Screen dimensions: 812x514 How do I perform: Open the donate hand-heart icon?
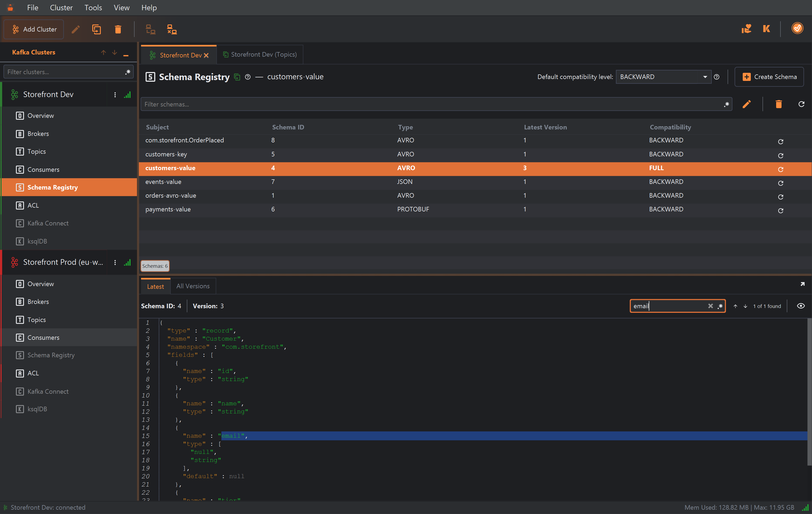tap(746, 29)
